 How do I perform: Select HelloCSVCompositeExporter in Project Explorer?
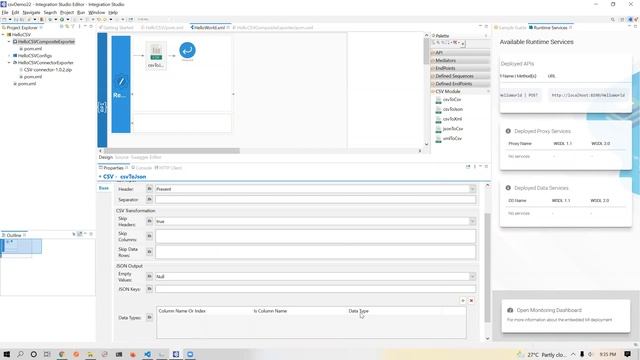click(x=46, y=42)
